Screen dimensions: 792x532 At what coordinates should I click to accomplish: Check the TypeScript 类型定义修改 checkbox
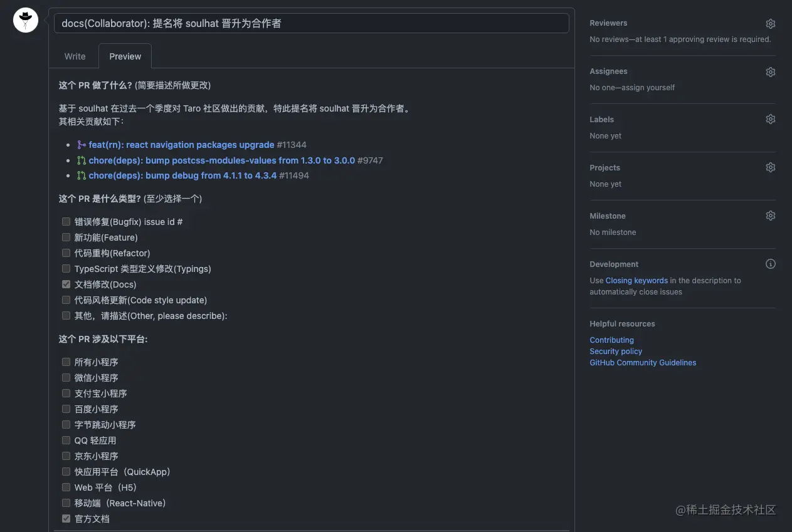66,268
